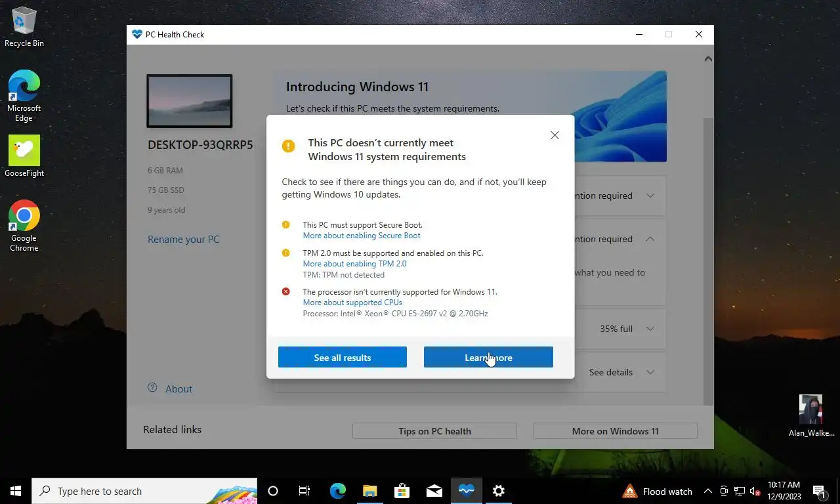Screen dimensions: 840x504
Task: Launch Microsoft Edge from the desktop
Action: tap(24, 96)
